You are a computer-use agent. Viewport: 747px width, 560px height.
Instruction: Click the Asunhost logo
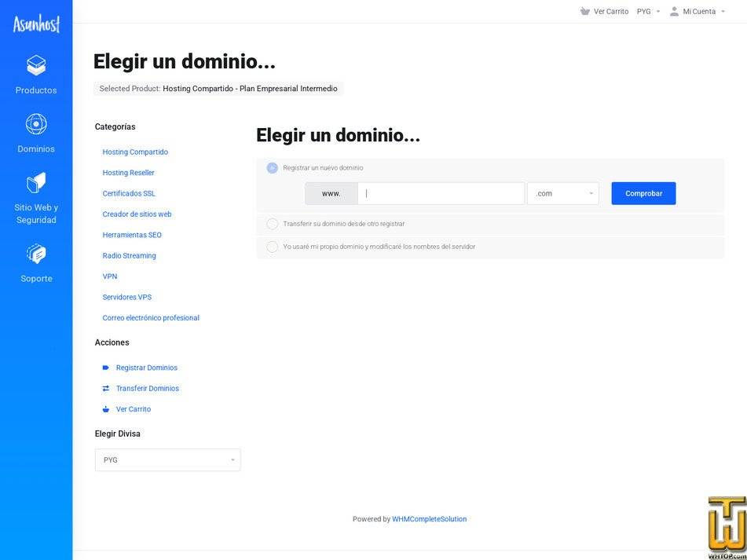36,23
